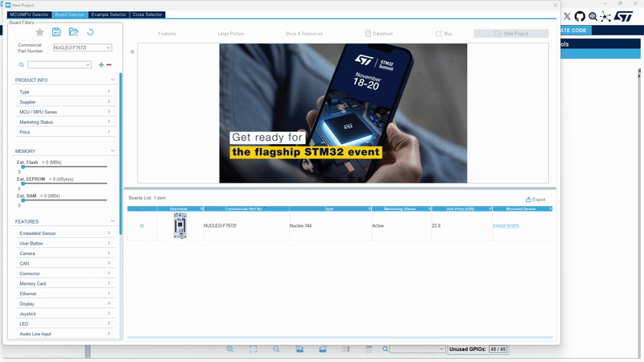This screenshot has height=362, width=644.
Task: Switch to MCU/MPU Selector tab
Action: pyautogui.click(x=29, y=14)
